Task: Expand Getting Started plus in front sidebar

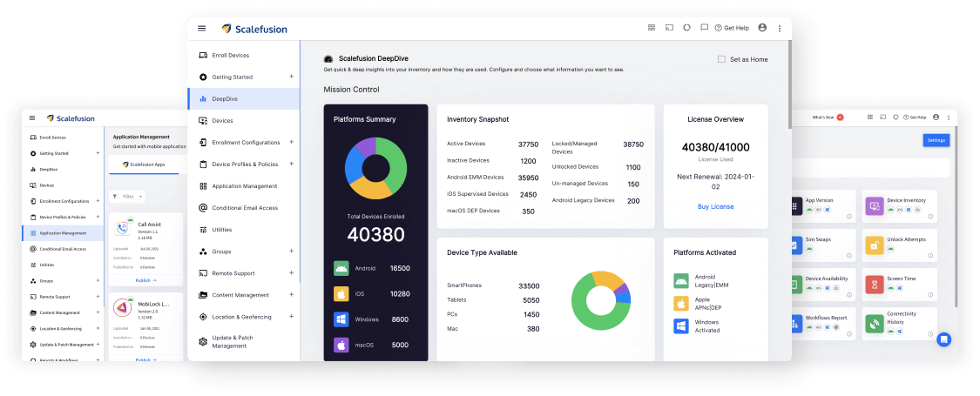Action: [x=291, y=77]
